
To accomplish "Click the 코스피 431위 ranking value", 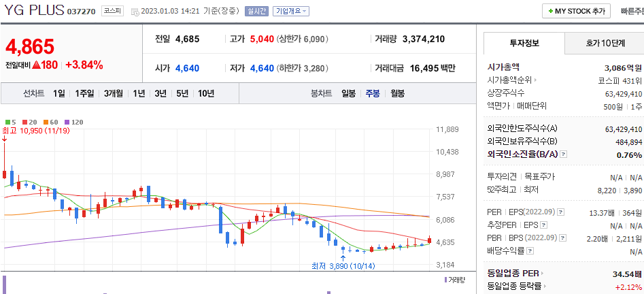I will pyautogui.click(x=620, y=80).
